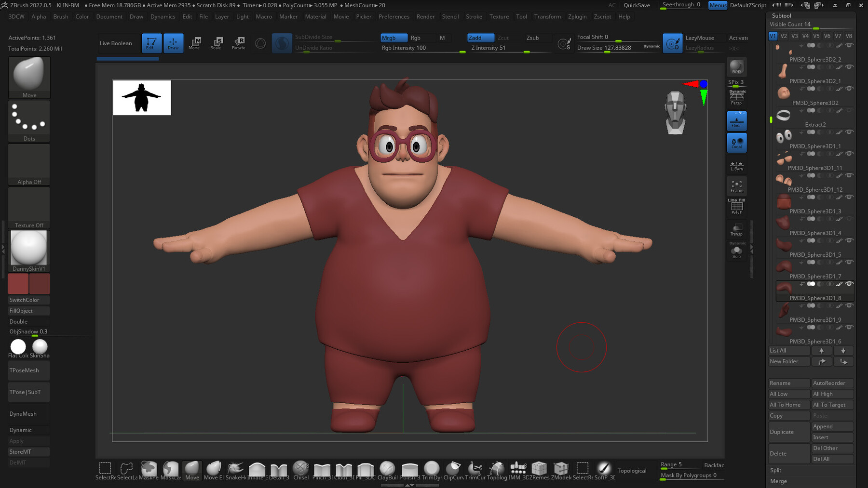Viewport: 868px width, 488px height.
Task: Select the Draw mode button
Action: point(173,43)
